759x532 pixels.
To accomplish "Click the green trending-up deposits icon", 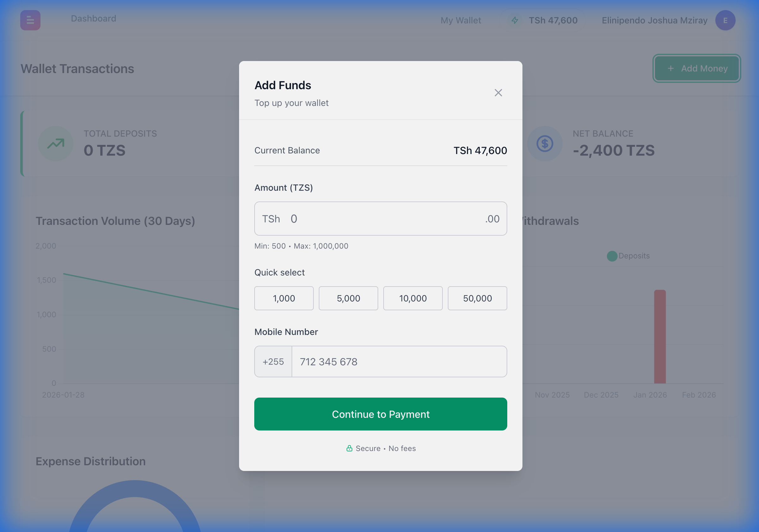I will pos(56,143).
